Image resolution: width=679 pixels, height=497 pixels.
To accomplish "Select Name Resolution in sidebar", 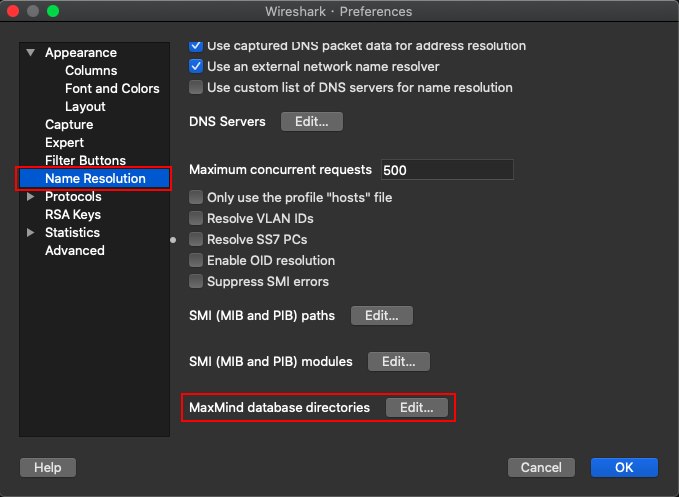I will 94,178.
